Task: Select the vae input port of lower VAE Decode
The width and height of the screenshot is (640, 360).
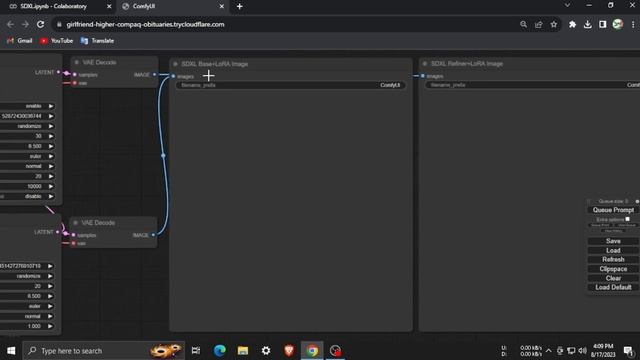Action: coord(73,243)
